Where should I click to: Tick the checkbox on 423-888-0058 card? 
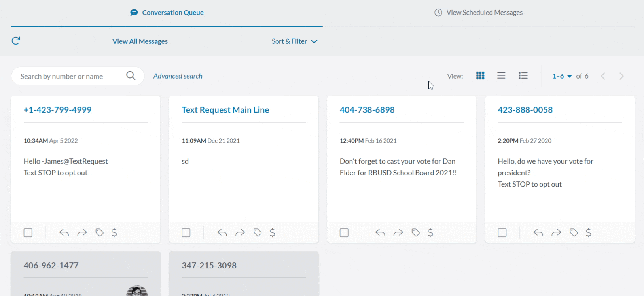coord(502,233)
